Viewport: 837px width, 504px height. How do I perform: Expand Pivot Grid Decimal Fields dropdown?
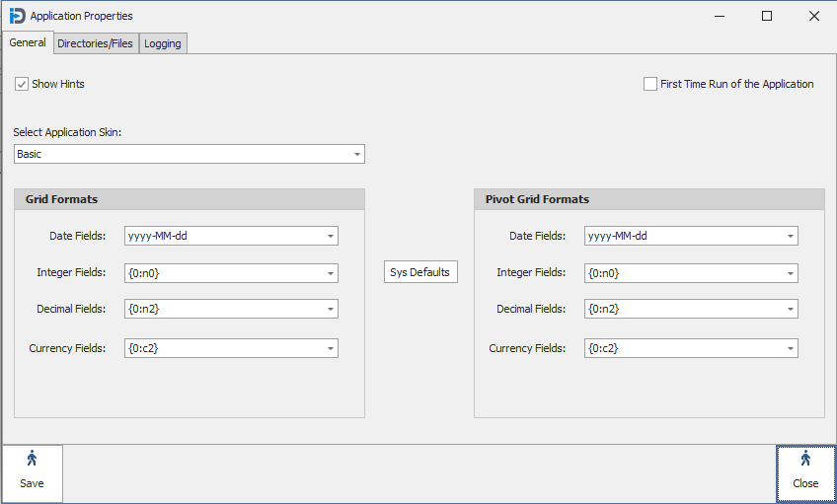pos(790,310)
